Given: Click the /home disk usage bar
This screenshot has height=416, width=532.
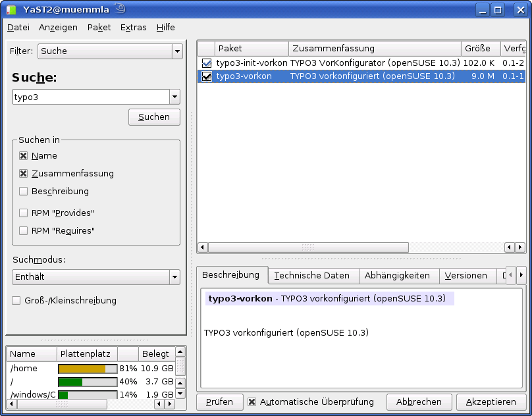Looking at the screenshot, I should (x=88, y=369).
